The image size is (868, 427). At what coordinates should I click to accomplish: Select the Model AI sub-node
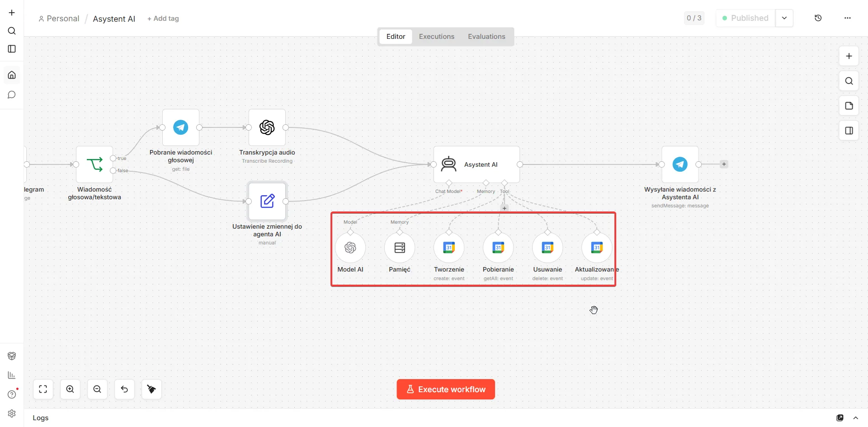(x=350, y=248)
